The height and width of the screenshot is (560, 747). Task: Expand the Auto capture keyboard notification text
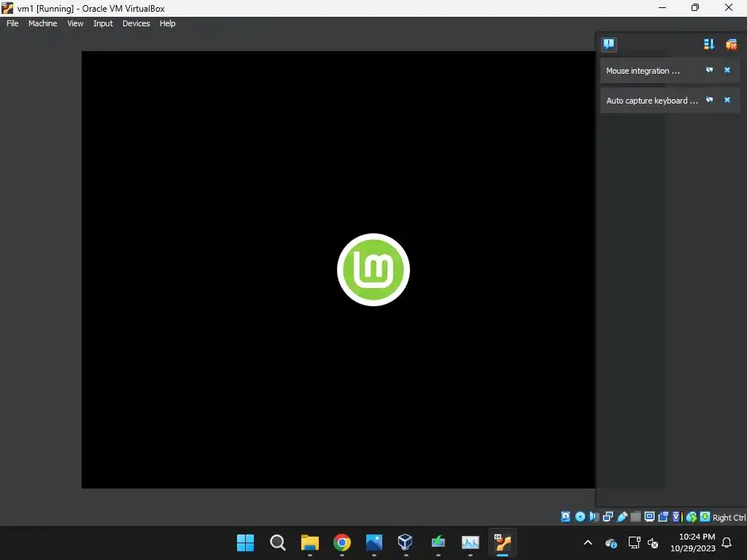[651, 101]
